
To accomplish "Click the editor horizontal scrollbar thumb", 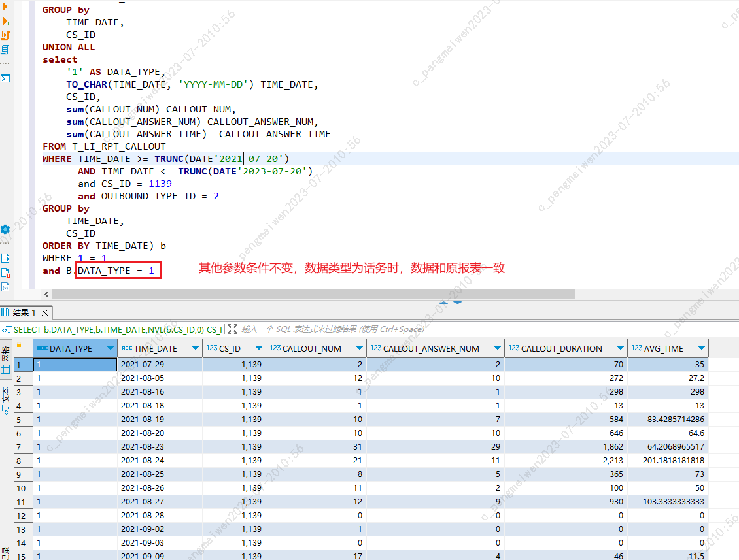I will point(313,294).
